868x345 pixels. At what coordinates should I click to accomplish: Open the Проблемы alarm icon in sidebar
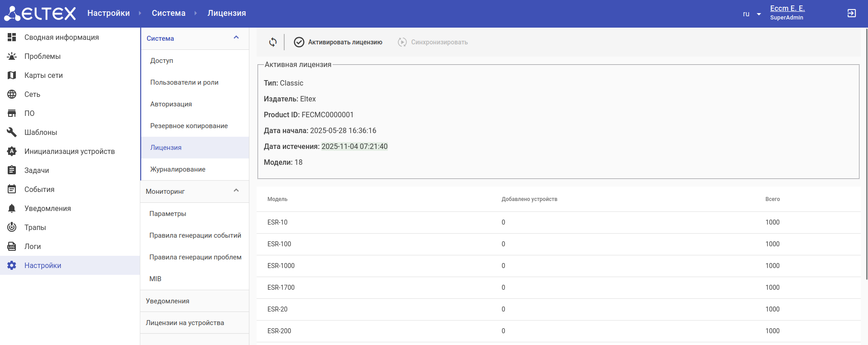point(12,56)
